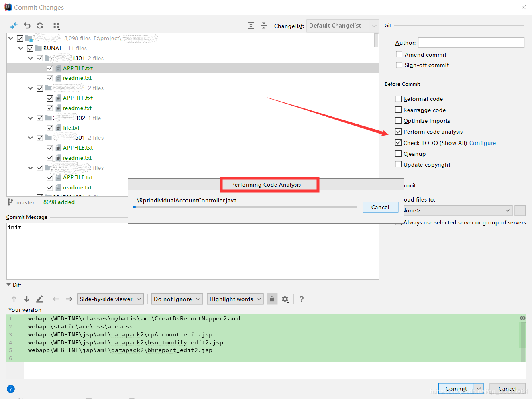
Task: Collapse the RUNALL folder in file tree
Action: tap(20, 48)
